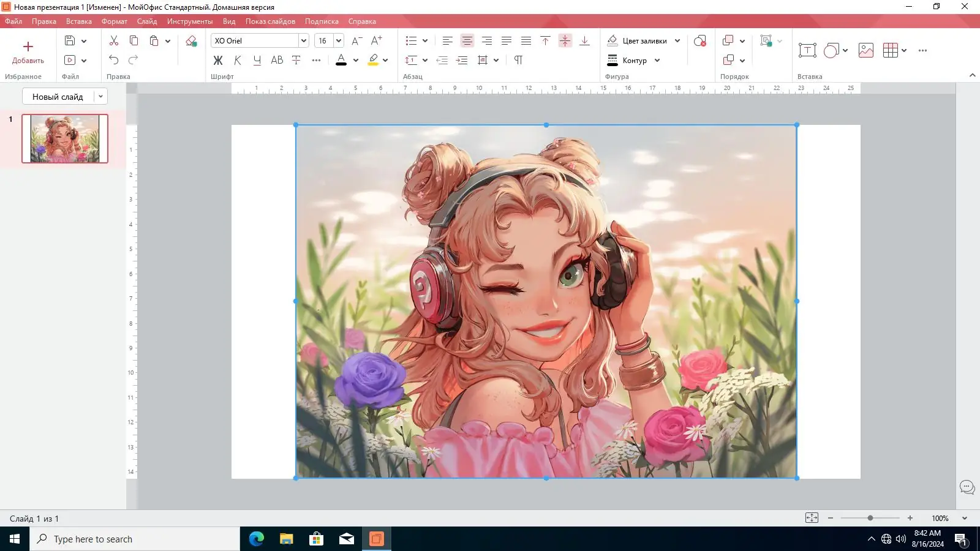This screenshot has height=551, width=980.
Task: Click the Cut scissors icon
Action: pos(114,41)
